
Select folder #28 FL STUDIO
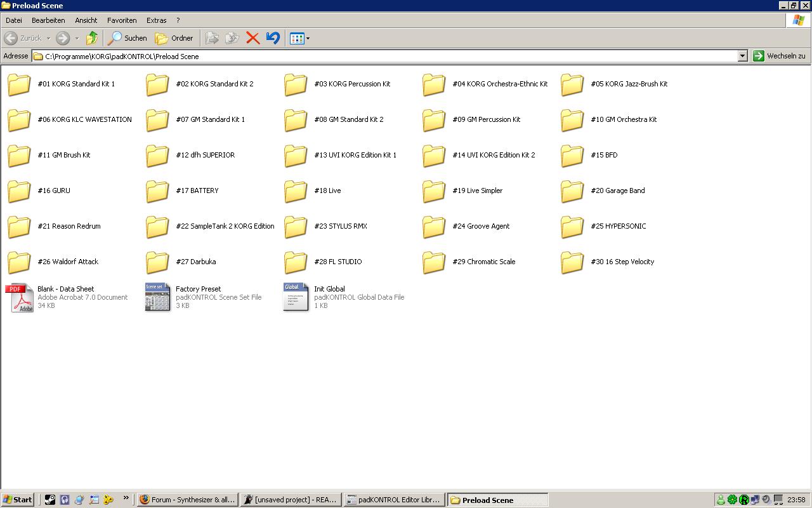coord(323,262)
